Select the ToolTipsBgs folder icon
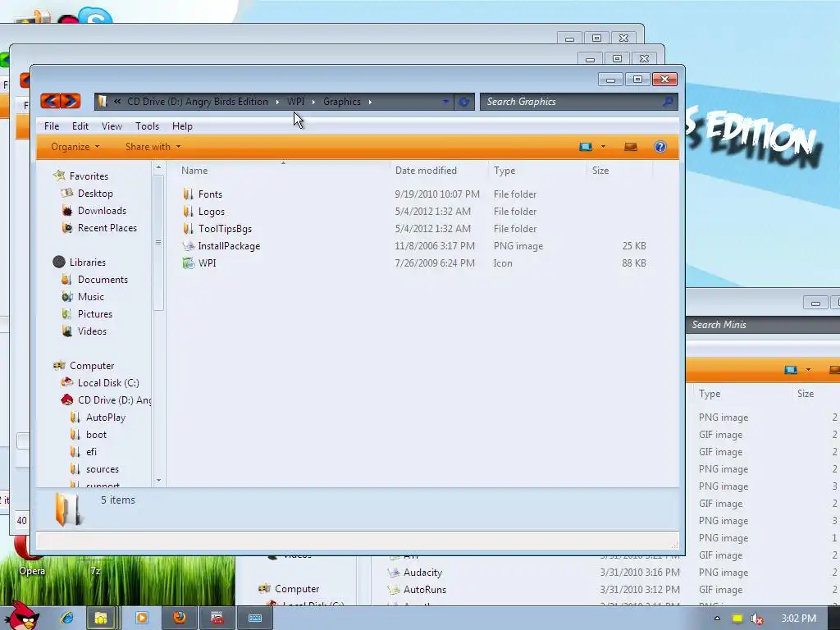 [x=188, y=228]
